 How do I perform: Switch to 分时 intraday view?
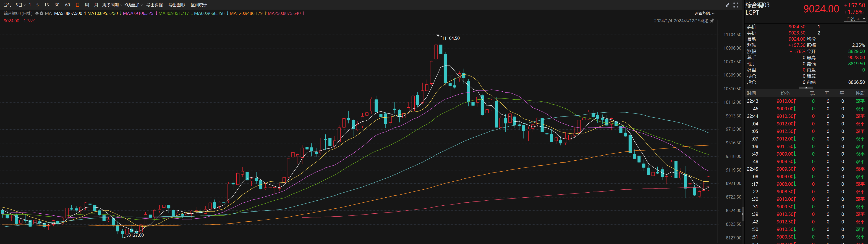coord(7,5)
